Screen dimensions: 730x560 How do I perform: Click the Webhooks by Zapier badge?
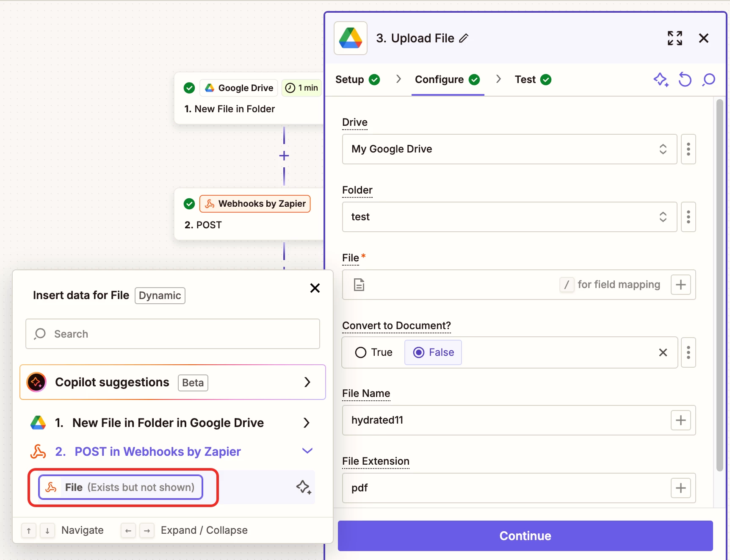(x=255, y=204)
